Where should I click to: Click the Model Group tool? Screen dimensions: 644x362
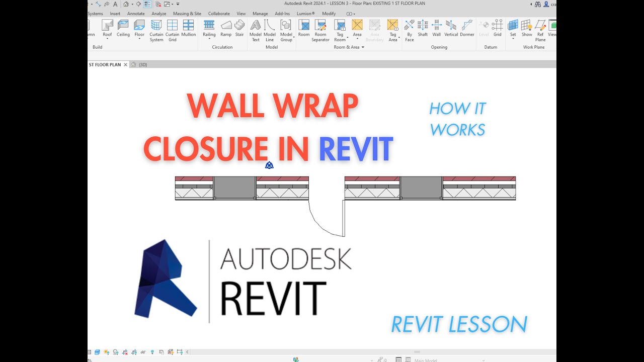click(286, 30)
